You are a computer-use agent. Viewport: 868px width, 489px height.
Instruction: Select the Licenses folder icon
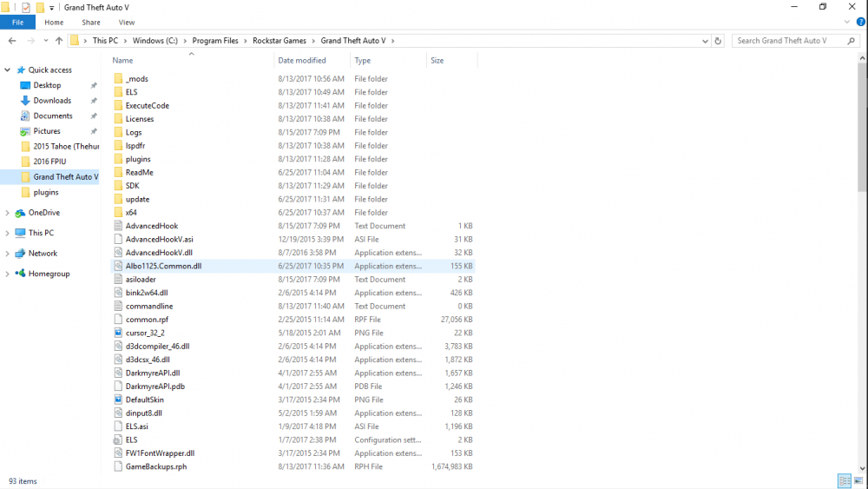[118, 118]
